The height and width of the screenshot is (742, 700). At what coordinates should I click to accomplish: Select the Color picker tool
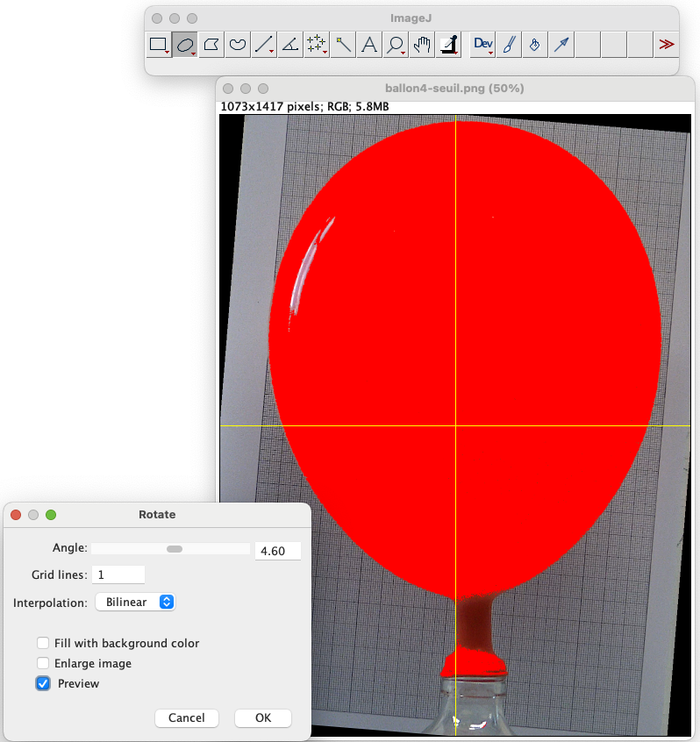pyautogui.click(x=448, y=45)
